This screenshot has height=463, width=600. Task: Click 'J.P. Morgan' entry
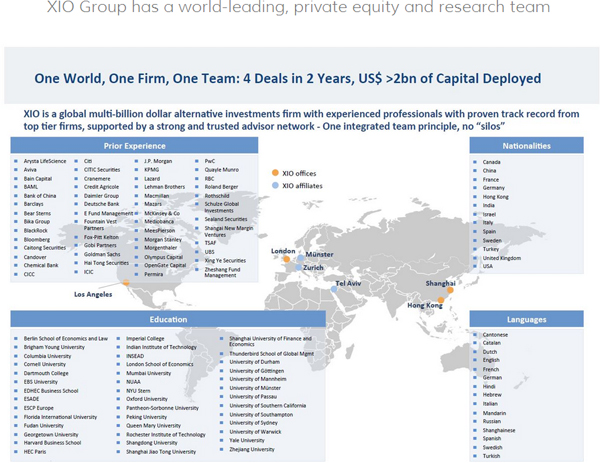(158, 161)
